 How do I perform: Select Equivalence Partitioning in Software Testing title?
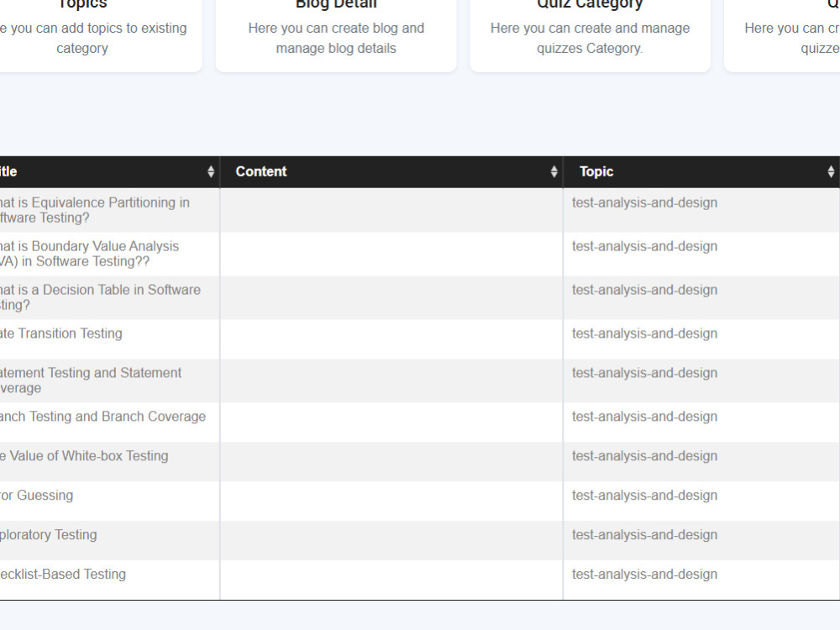[95, 210]
